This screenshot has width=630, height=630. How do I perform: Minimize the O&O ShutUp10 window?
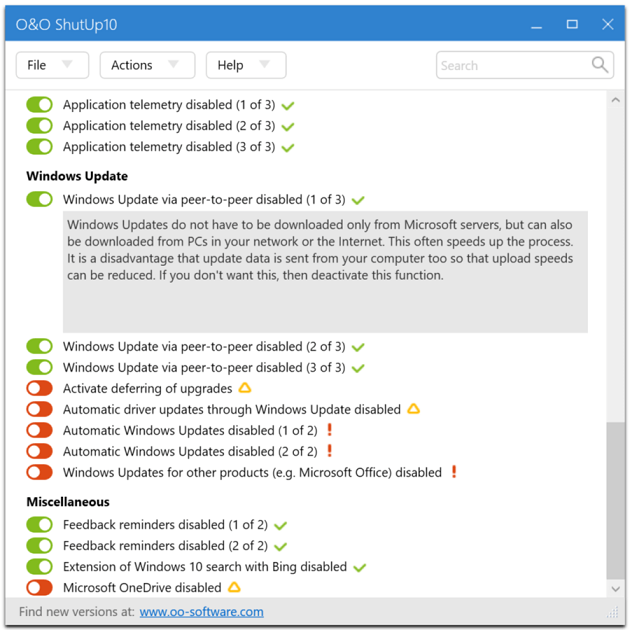pos(536,25)
